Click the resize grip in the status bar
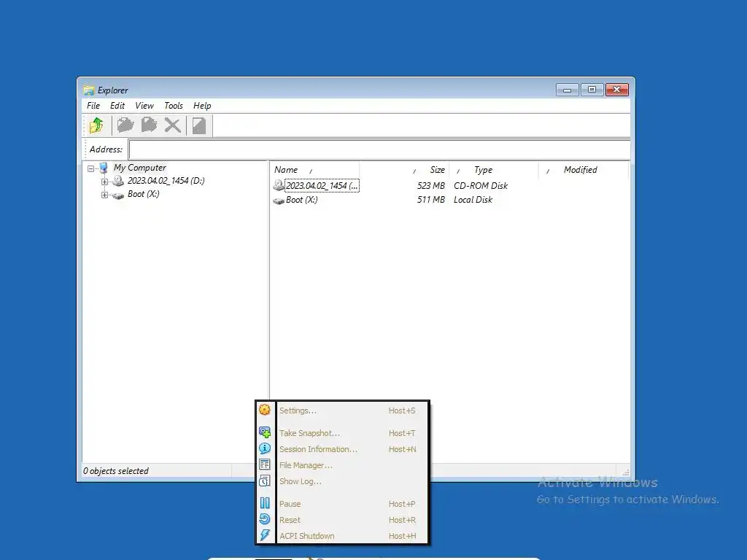747x560 pixels. 625,472
